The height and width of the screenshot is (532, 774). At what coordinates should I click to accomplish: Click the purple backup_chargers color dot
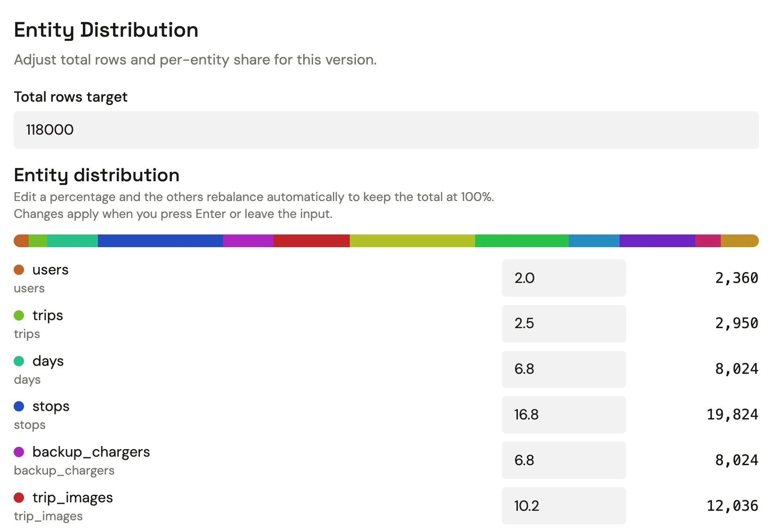coord(19,451)
